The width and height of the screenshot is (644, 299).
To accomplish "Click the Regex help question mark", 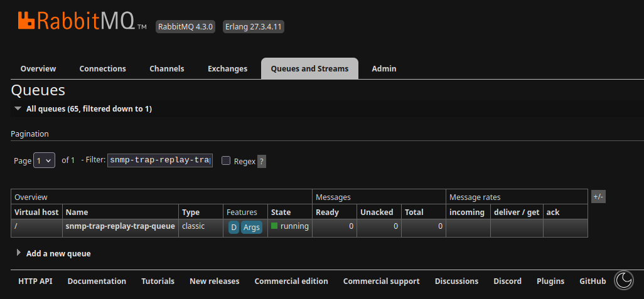I will point(262,161).
